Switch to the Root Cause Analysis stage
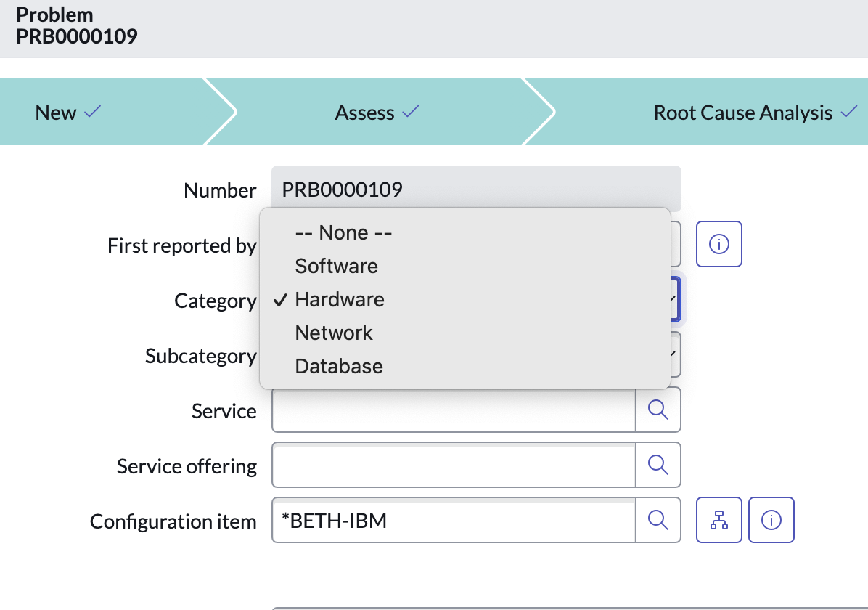Screen dimensions: 868x610 [742, 113]
